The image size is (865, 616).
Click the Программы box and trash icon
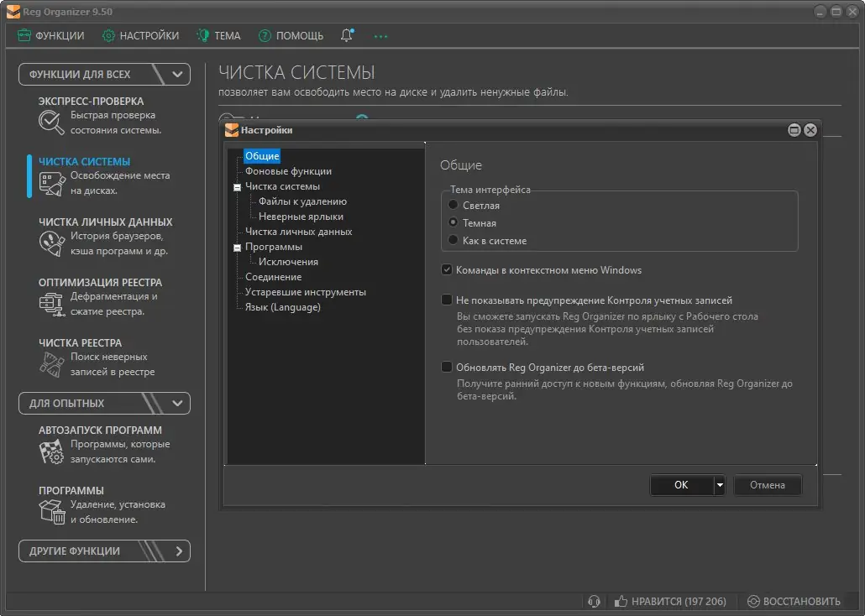click(51, 512)
